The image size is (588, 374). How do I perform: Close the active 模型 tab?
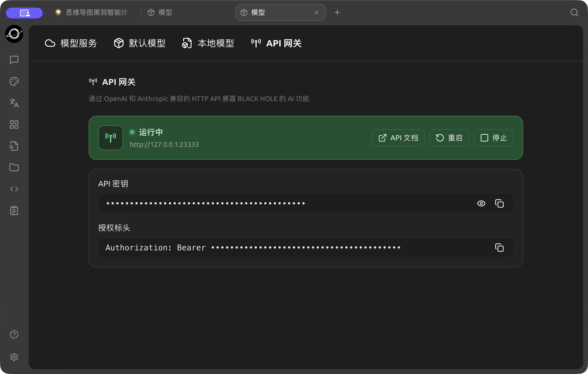tap(316, 12)
